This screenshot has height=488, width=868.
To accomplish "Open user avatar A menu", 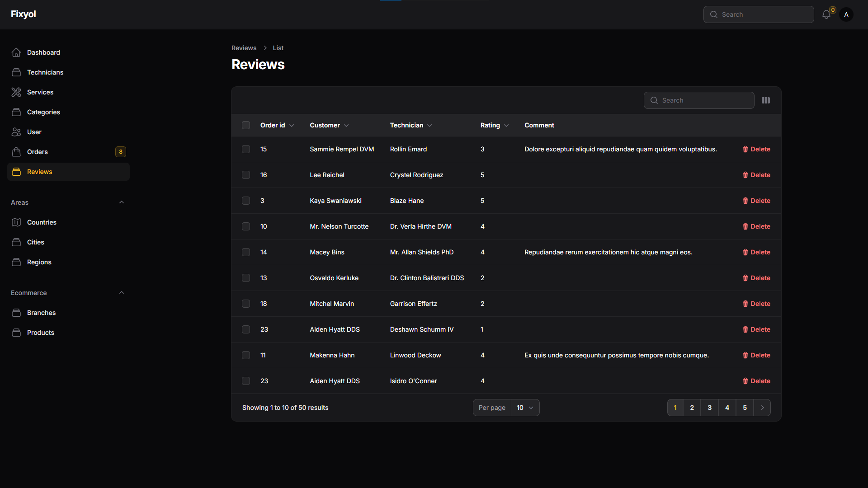I will pos(846,14).
